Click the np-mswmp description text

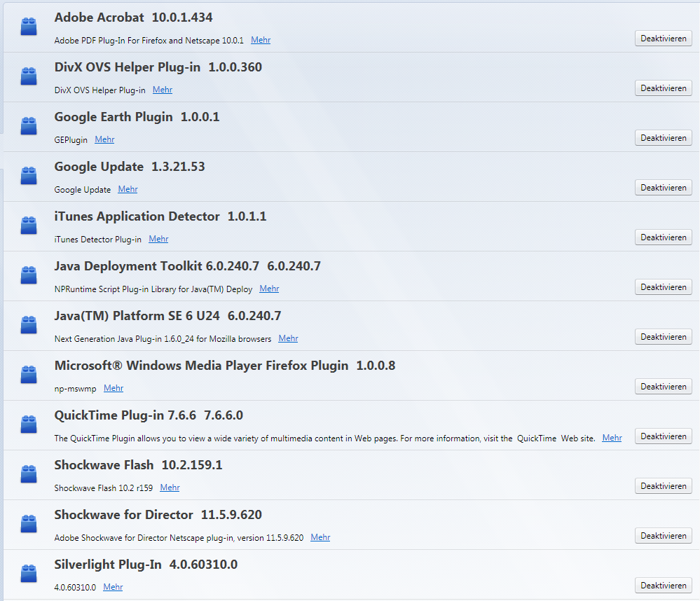pyautogui.click(x=76, y=389)
